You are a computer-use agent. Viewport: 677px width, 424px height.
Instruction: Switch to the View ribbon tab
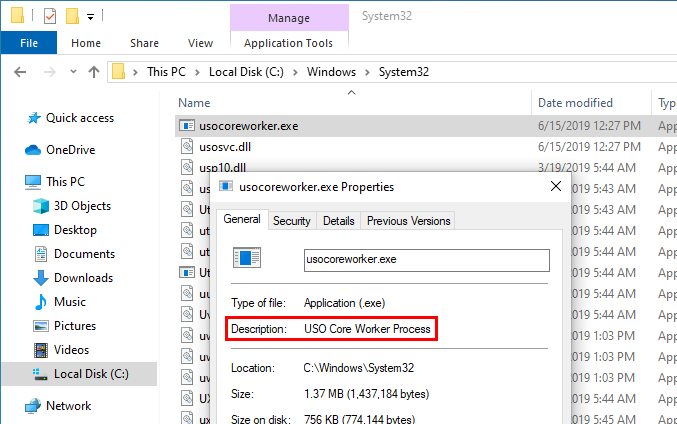(x=200, y=43)
